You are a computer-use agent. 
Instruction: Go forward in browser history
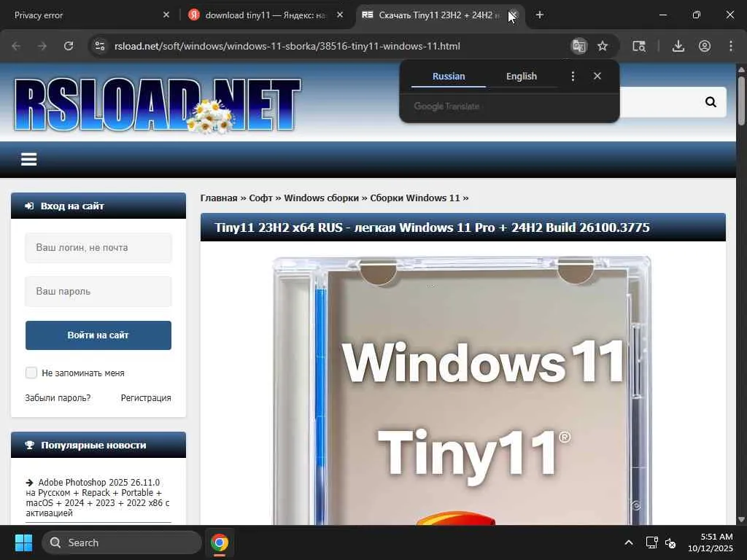[42, 46]
